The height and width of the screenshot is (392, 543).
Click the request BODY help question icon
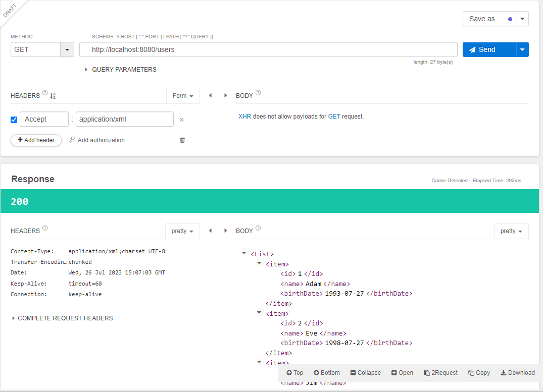click(258, 93)
